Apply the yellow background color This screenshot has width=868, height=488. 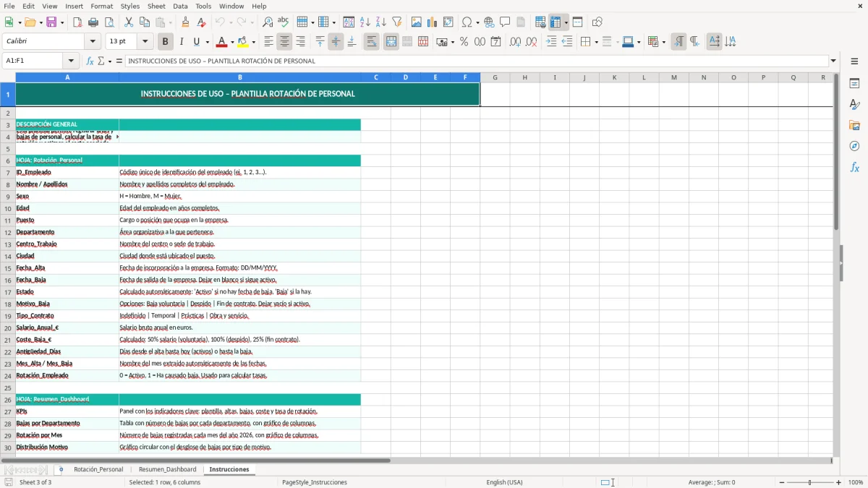click(x=242, y=42)
